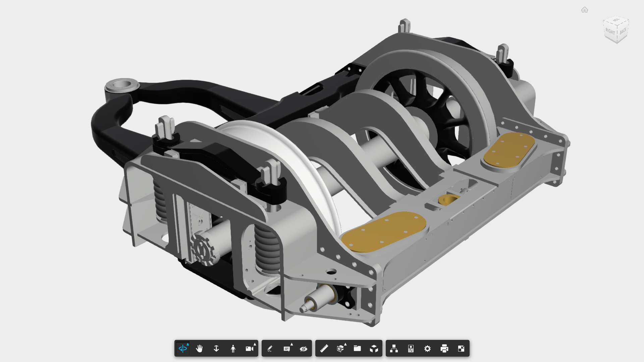Open the Model browser hierarchy
644x362 pixels.
tap(394, 349)
